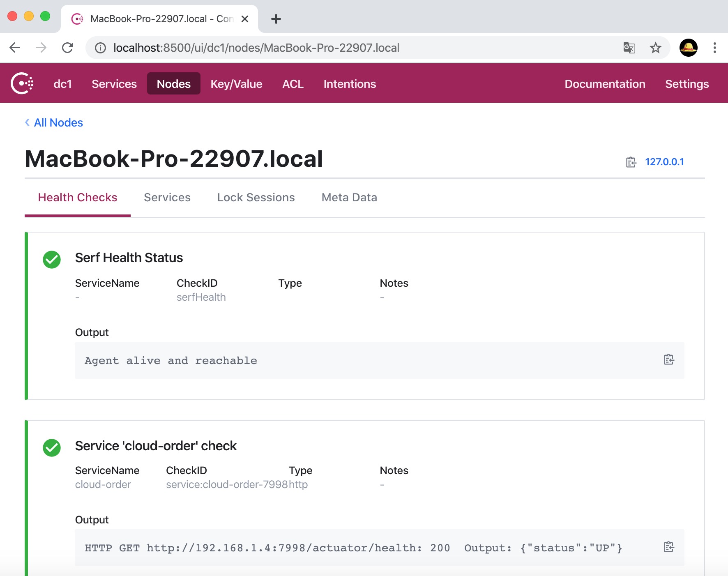Select the MacBook-Pro-22907.local browser tab
Screen dimensions: 728x576
[159, 19]
